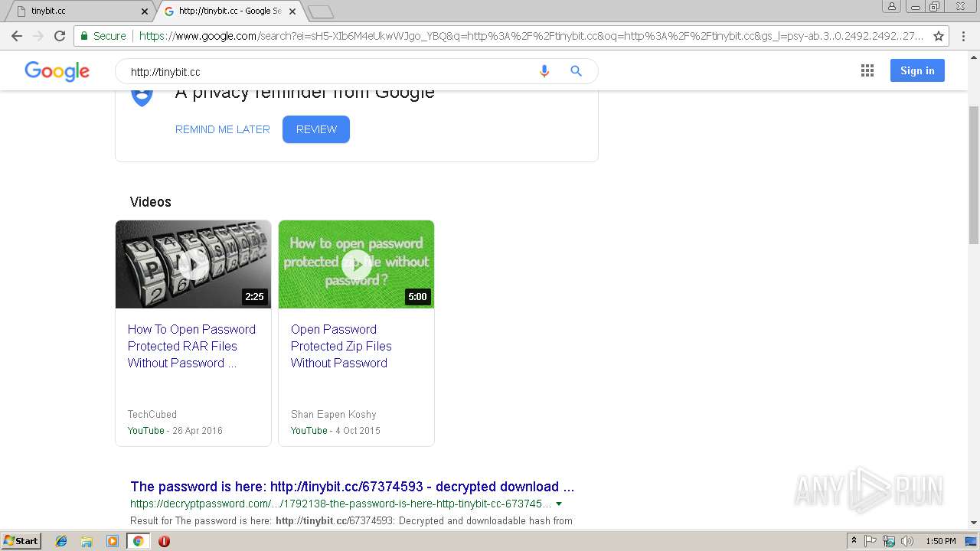
Task: Click the show desktop tray icon
Action: click(x=972, y=541)
